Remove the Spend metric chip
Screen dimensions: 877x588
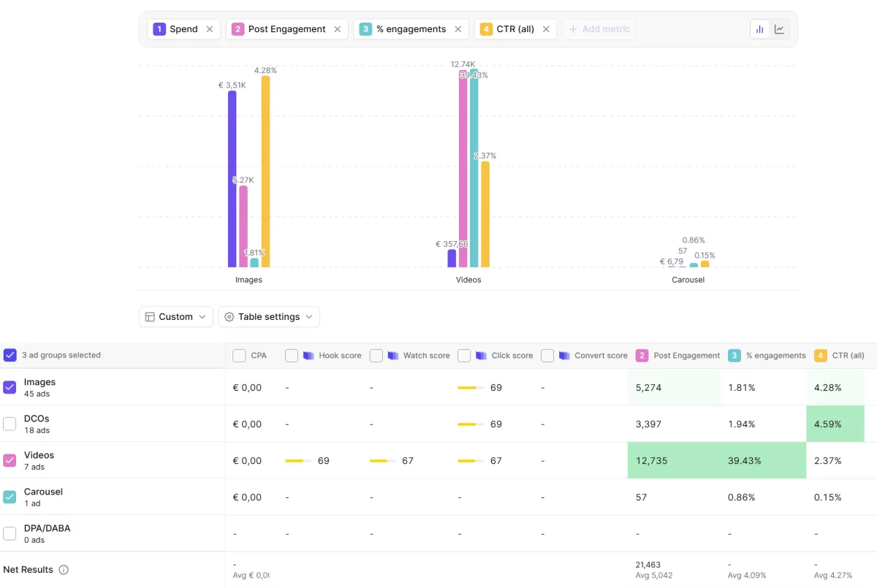pyautogui.click(x=210, y=29)
